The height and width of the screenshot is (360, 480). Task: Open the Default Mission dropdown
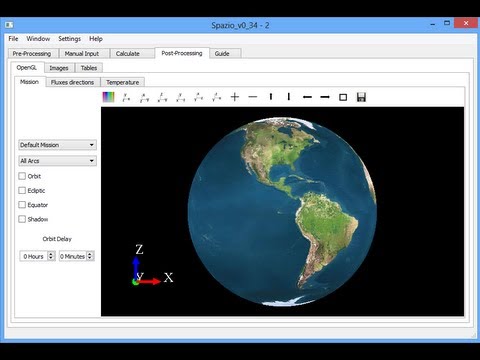(57, 145)
